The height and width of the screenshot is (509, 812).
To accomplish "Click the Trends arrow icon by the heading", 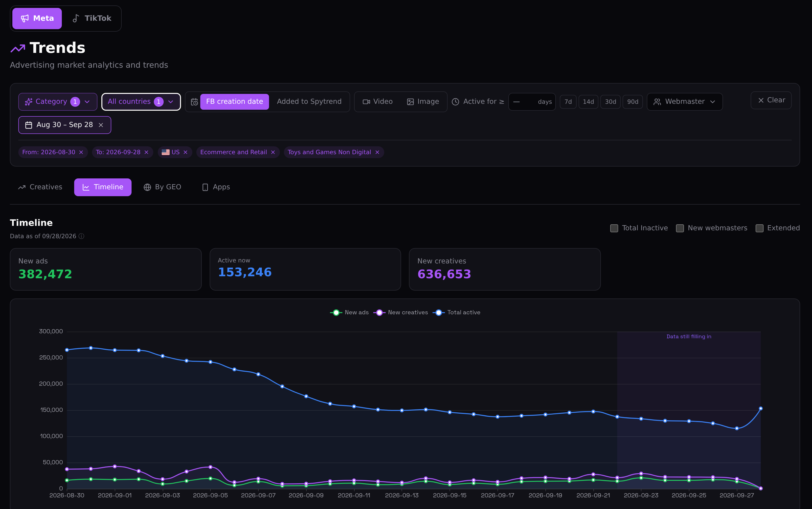I will click(18, 48).
